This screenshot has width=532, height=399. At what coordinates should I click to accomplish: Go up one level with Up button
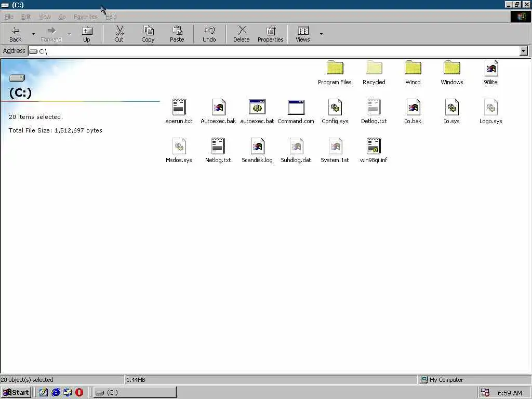pos(87,34)
